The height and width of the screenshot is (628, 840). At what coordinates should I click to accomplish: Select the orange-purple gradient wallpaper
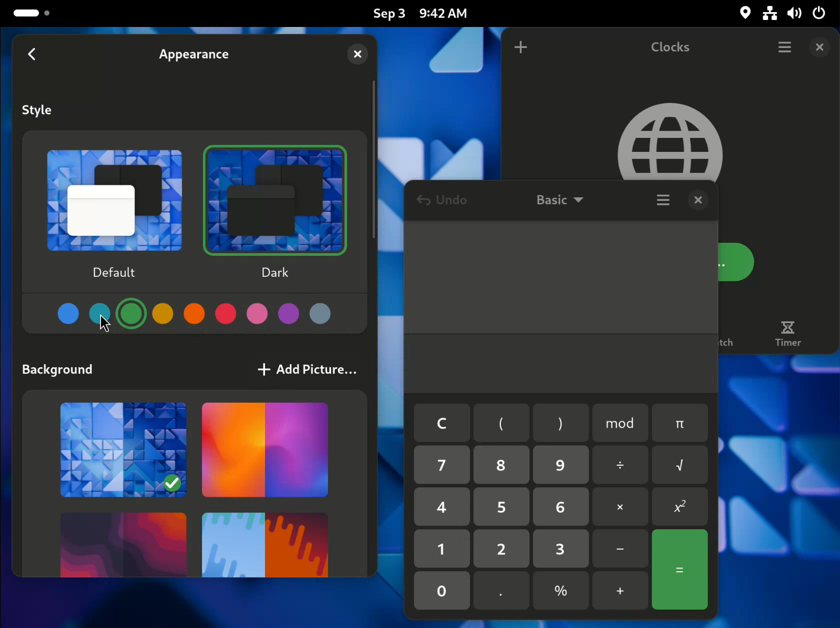tap(264, 450)
